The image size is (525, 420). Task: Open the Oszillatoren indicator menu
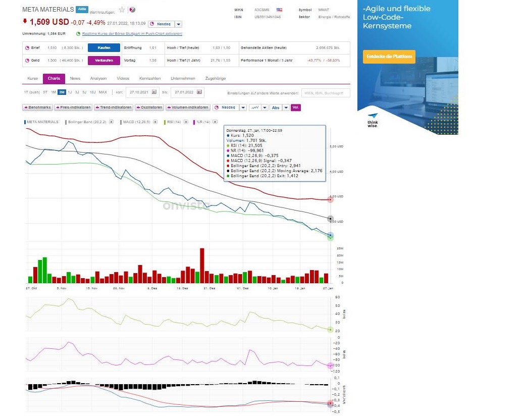tap(150, 108)
